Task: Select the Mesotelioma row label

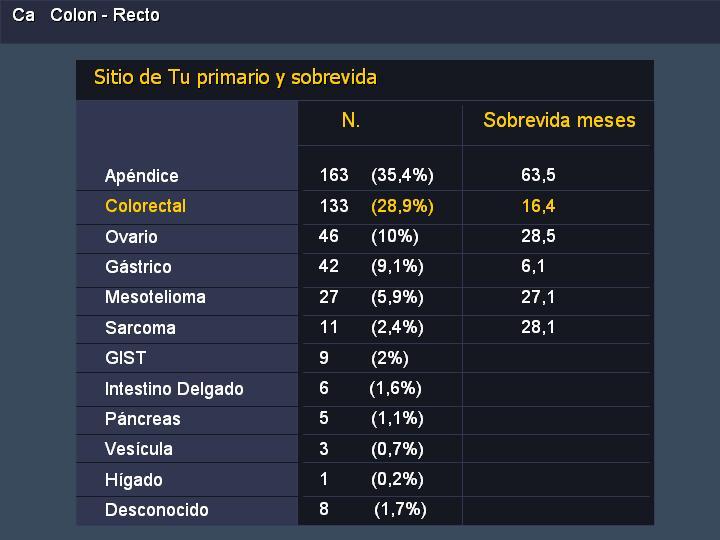Action: (x=155, y=297)
